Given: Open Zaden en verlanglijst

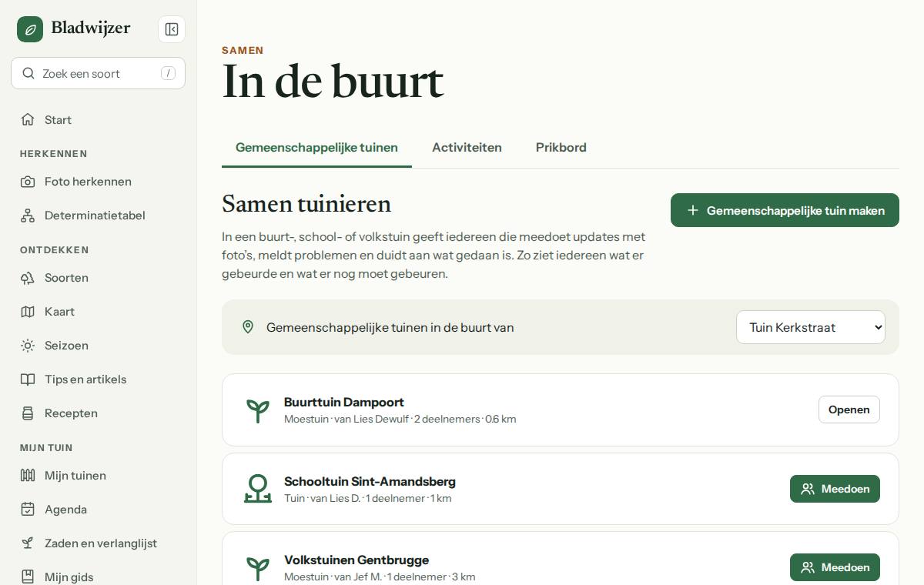Looking at the screenshot, I should (x=98, y=543).
